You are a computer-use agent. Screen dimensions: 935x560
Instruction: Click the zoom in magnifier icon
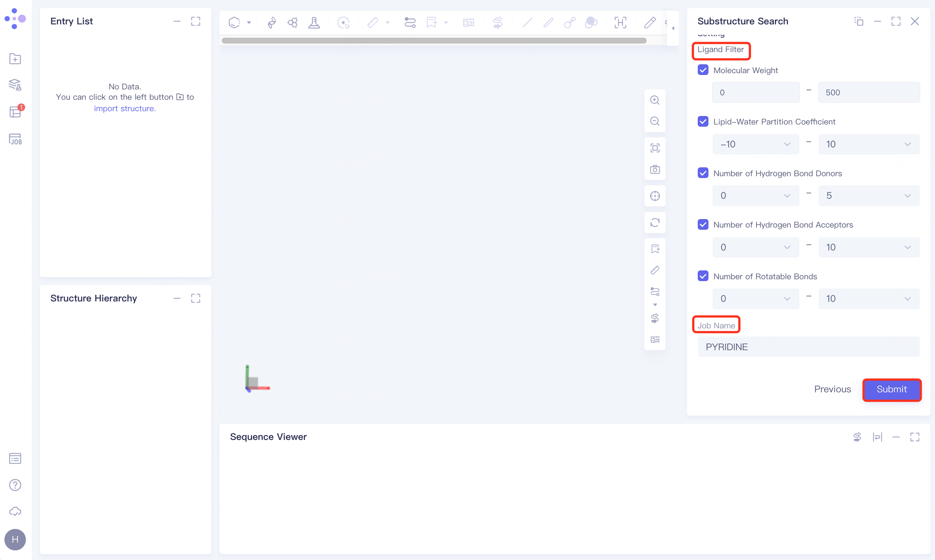pyautogui.click(x=654, y=100)
